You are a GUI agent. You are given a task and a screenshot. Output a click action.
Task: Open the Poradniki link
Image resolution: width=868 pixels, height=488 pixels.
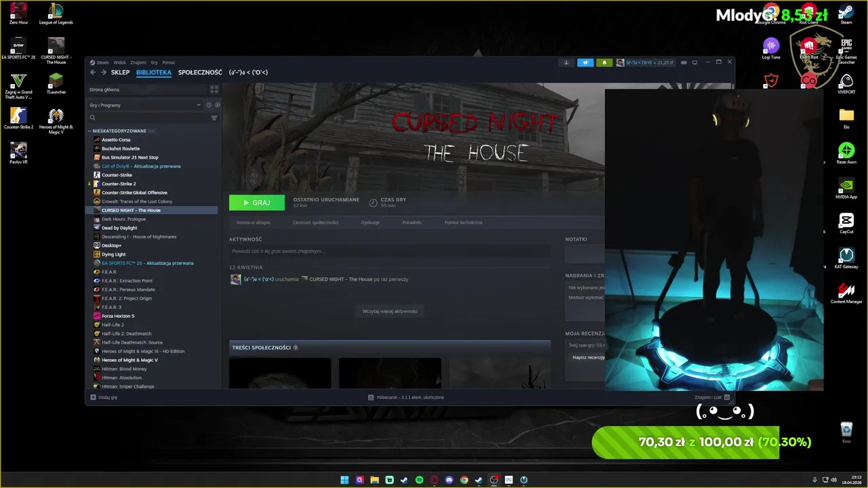(x=412, y=222)
